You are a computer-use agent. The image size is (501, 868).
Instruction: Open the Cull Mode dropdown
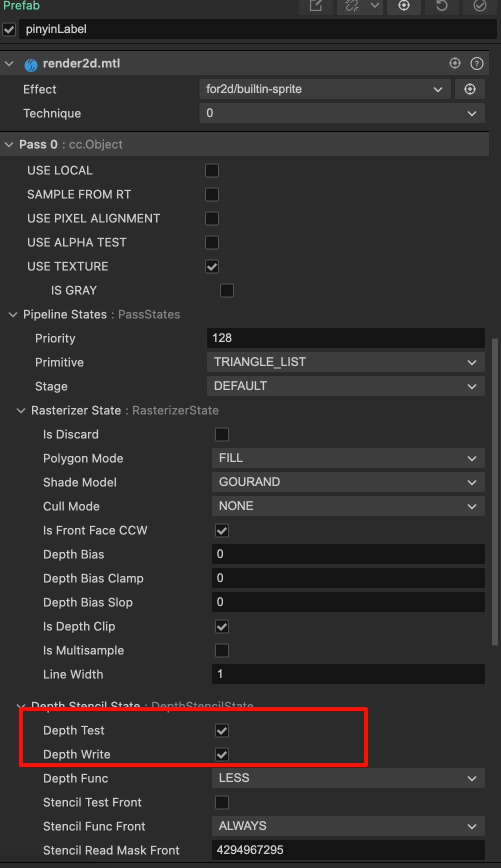point(348,506)
